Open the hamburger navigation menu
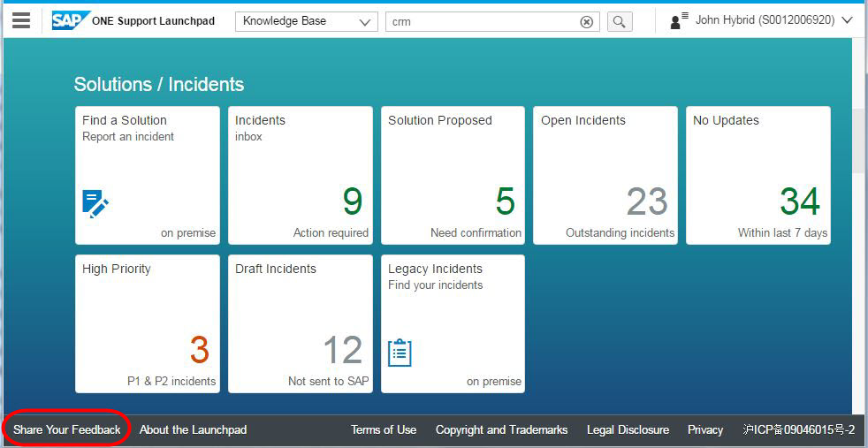 click(x=21, y=20)
